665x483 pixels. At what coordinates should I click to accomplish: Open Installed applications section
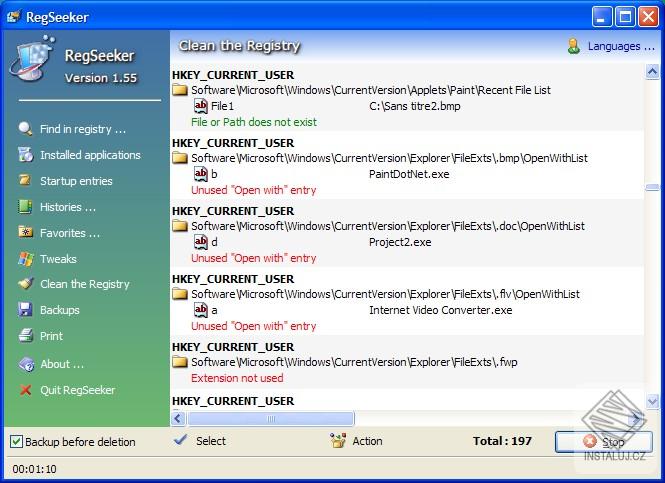pos(90,155)
